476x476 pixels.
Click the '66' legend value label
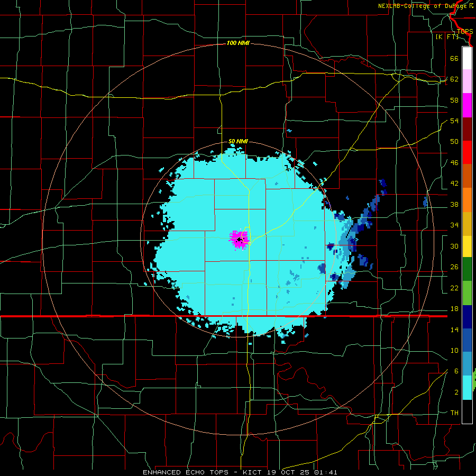coord(454,58)
